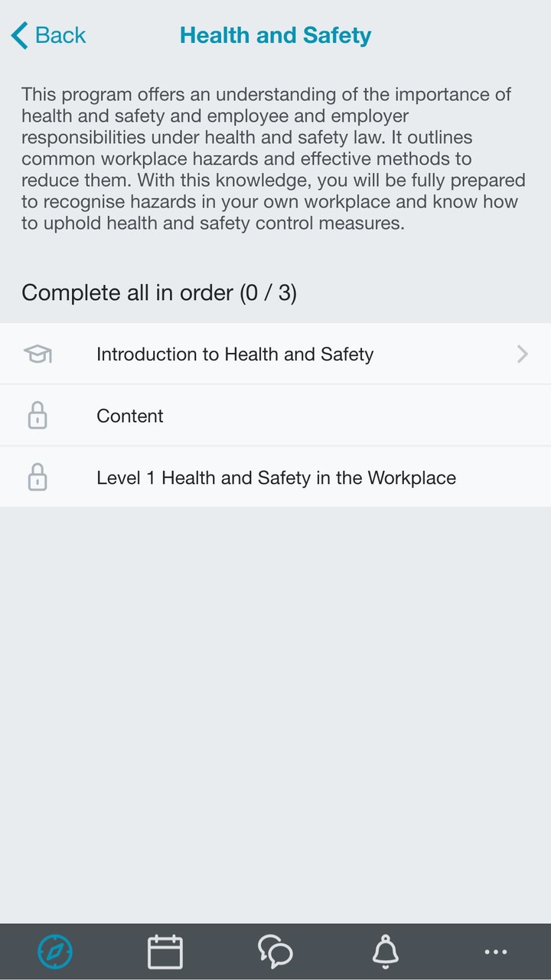The width and height of the screenshot is (551, 980).
Task: Open the Explore compass tab
Action: pos(55,952)
